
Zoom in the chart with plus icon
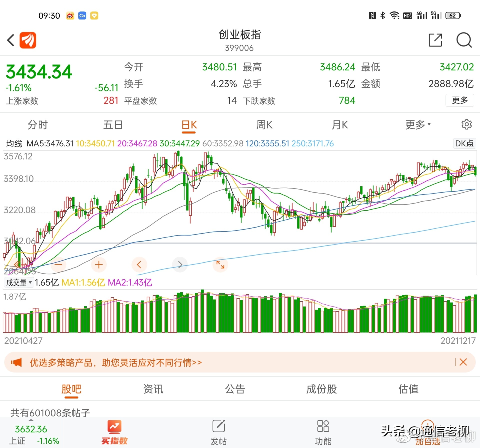coord(99,264)
